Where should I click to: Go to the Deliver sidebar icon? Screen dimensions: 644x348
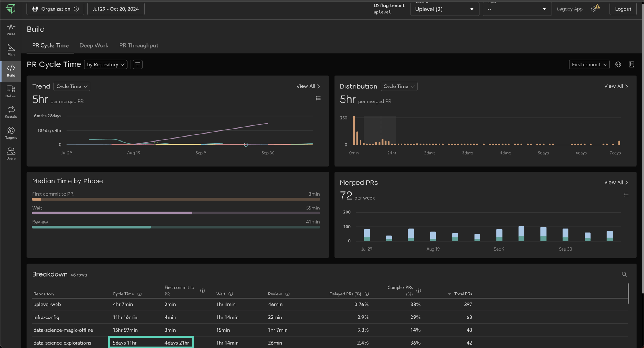click(x=11, y=91)
